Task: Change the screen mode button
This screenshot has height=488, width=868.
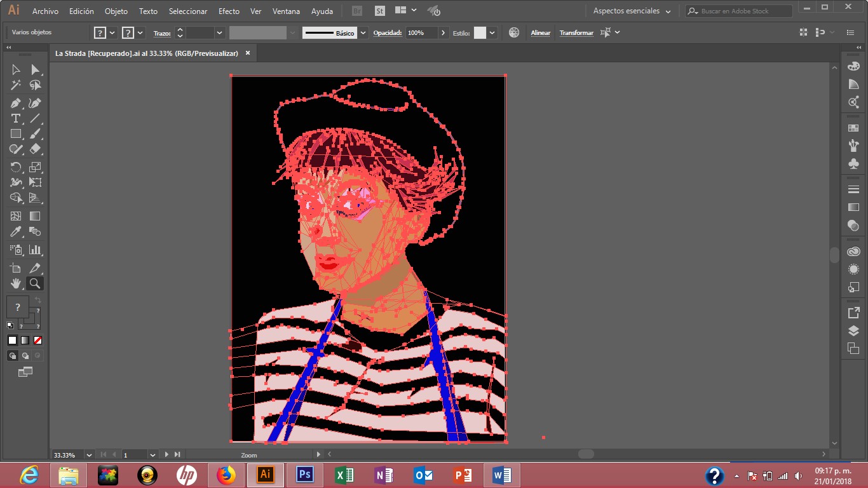Action: [x=25, y=372]
